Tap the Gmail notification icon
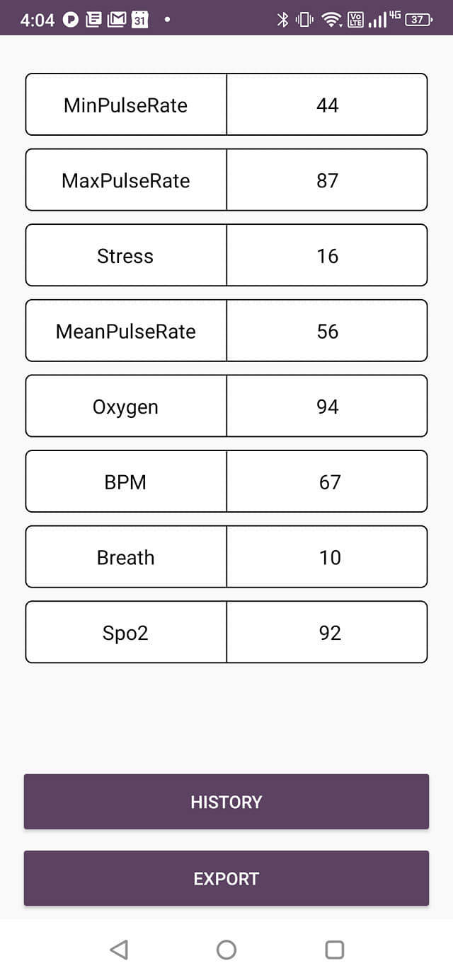The image size is (453, 980). (x=116, y=20)
